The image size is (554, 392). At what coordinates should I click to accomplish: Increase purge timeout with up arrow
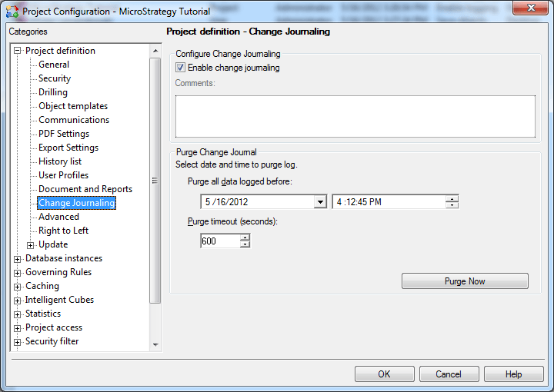coord(245,238)
